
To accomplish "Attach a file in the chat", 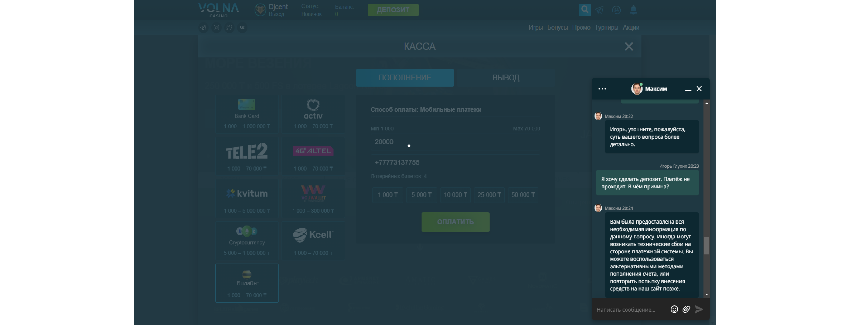I will pos(686,309).
